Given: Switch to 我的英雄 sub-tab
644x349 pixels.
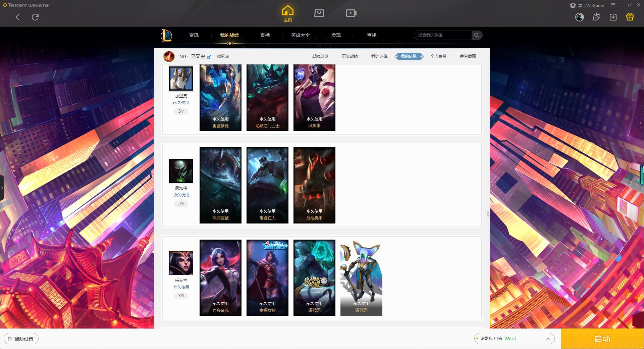Looking at the screenshot, I should point(379,56).
